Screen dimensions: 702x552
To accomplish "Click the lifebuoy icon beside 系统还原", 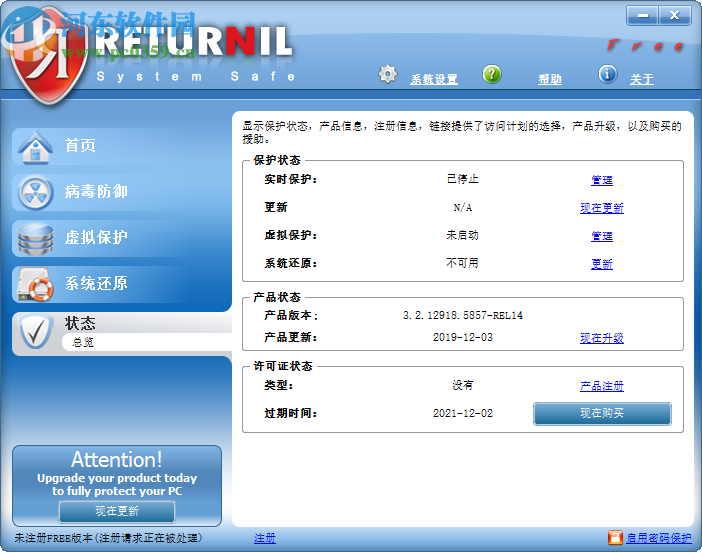I will (35, 285).
